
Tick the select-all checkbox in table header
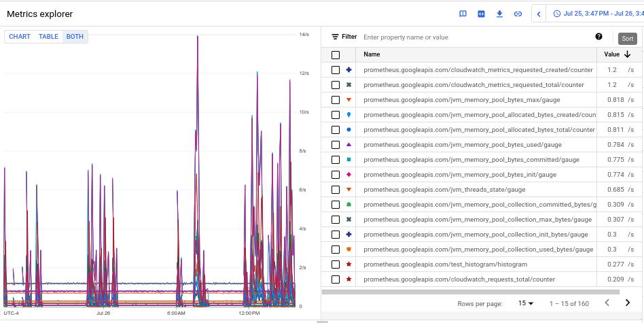click(336, 55)
